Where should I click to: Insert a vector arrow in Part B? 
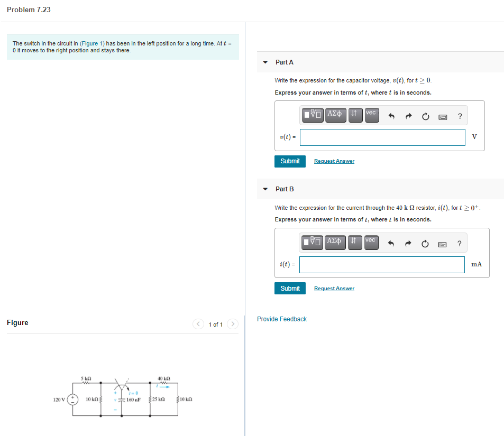pyautogui.click(x=371, y=242)
